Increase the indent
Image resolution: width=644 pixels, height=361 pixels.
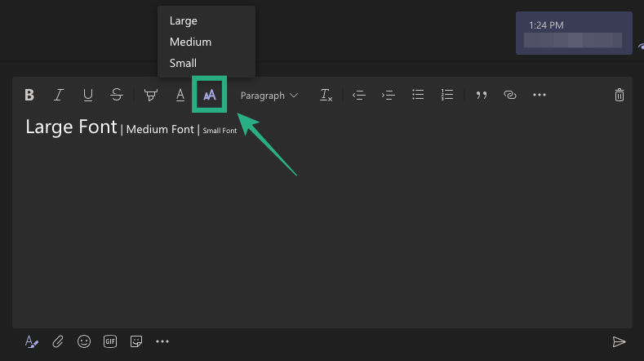click(x=389, y=95)
